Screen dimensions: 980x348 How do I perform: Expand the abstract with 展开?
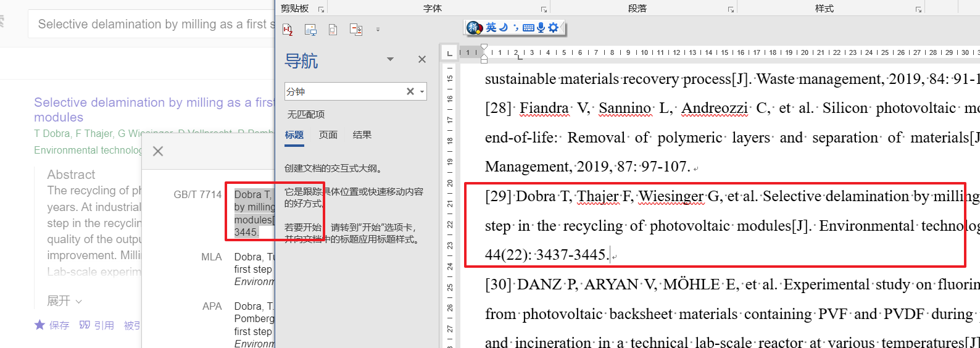[x=64, y=301]
